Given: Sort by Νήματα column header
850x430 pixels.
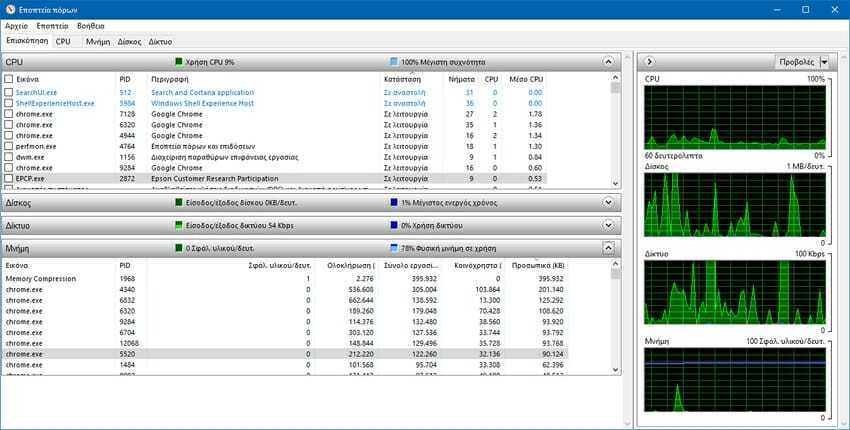Looking at the screenshot, I should coord(462,79).
